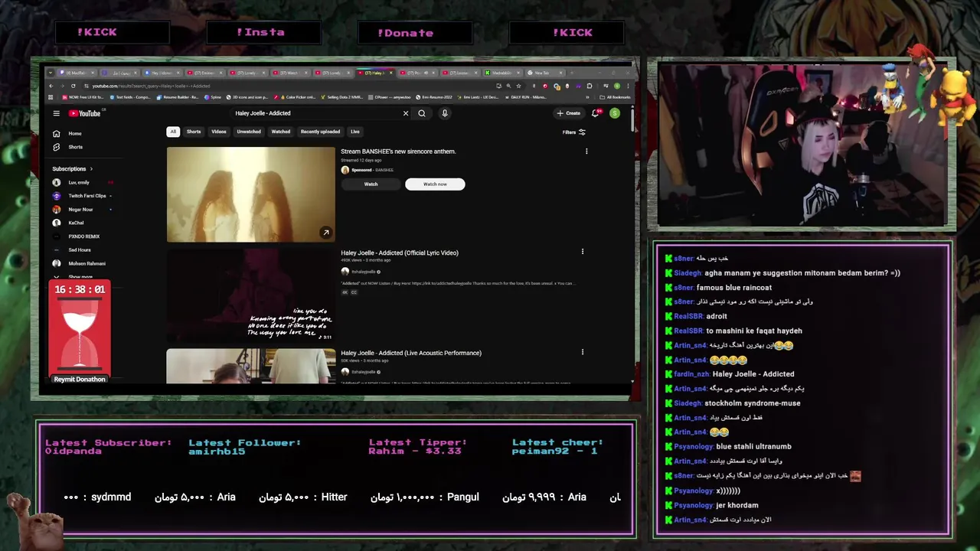Click the YouTube logo

pyautogui.click(x=86, y=113)
